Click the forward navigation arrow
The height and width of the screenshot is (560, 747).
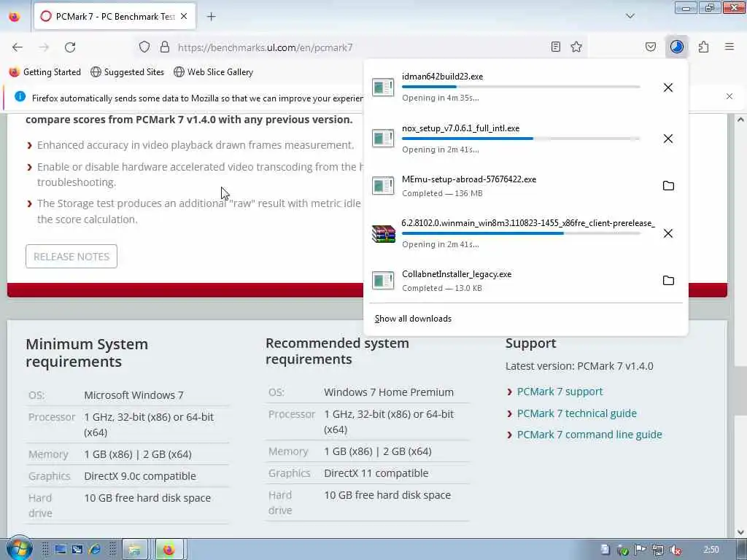tap(44, 47)
